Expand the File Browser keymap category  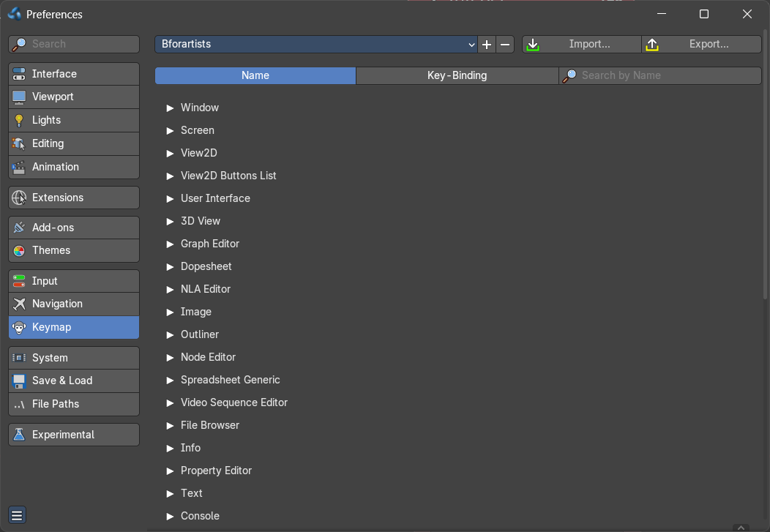pos(170,425)
